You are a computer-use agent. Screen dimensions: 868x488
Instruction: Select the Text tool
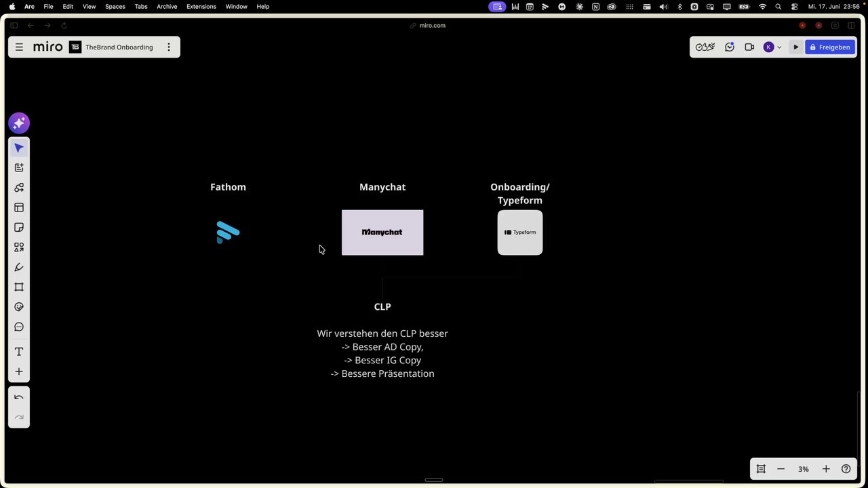pos(19,352)
